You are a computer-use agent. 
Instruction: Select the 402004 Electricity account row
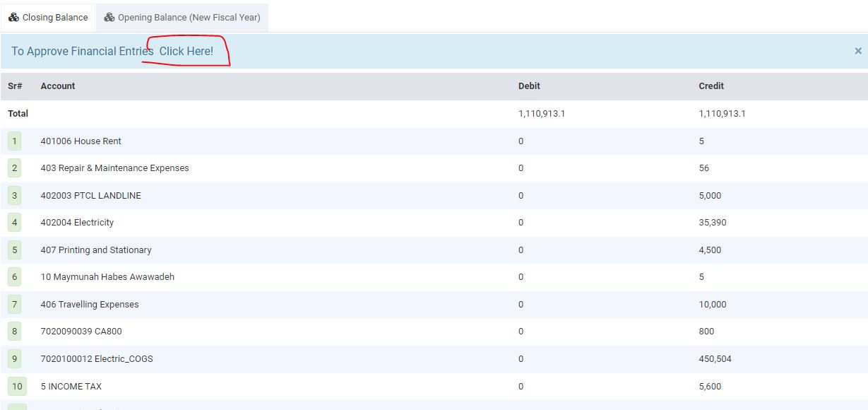tap(77, 223)
